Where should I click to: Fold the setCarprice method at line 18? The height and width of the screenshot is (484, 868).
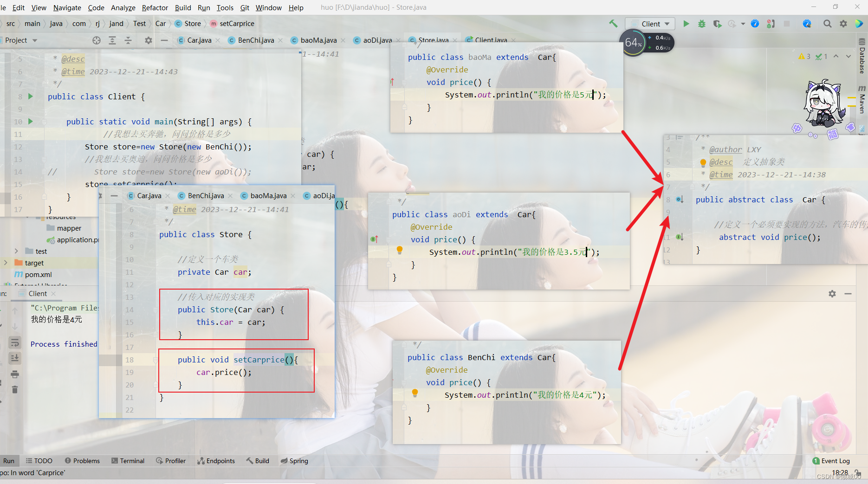[155, 360]
